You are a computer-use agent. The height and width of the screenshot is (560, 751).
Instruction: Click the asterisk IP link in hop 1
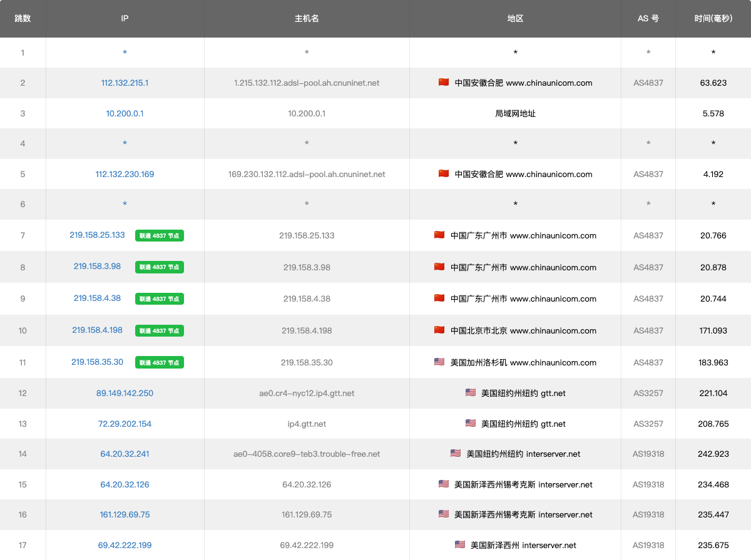[x=125, y=53]
